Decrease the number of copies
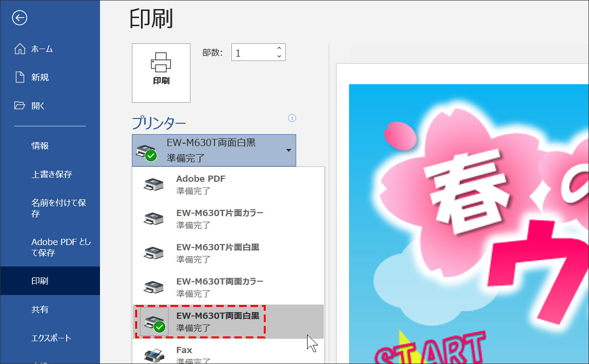Image resolution: width=589 pixels, height=364 pixels. [279, 57]
